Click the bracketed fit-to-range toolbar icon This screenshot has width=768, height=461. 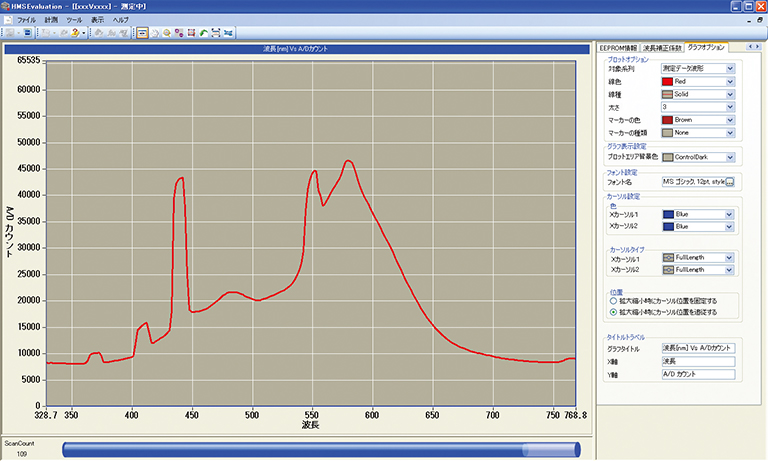click(216, 33)
